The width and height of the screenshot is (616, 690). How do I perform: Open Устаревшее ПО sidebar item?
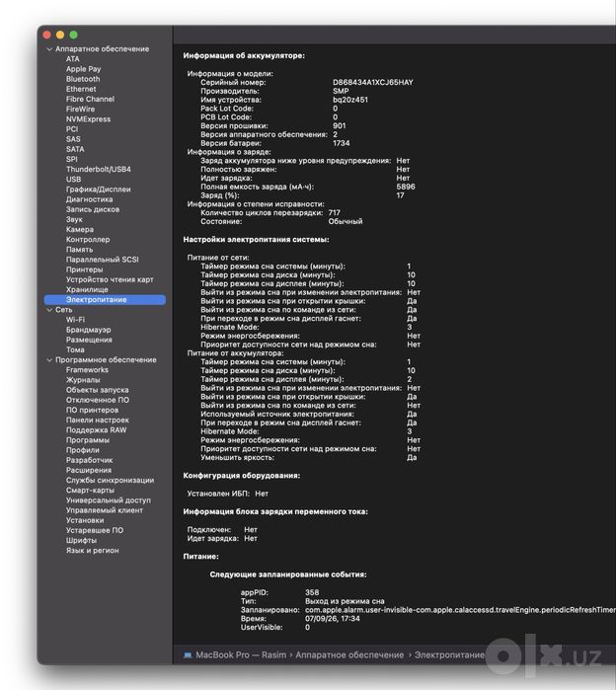tap(95, 531)
